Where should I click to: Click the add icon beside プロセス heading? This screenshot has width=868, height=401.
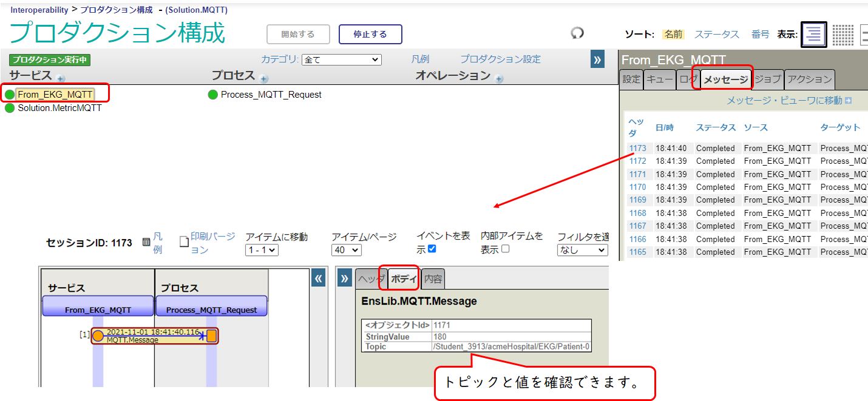click(x=263, y=78)
